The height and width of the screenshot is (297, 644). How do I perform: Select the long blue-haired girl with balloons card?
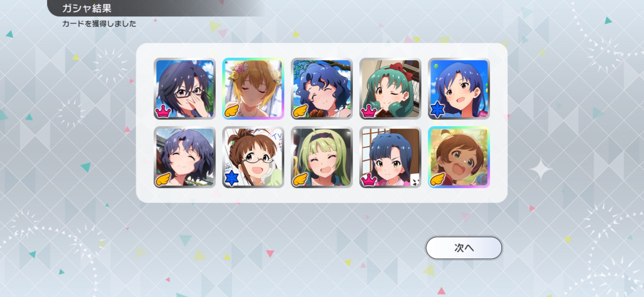(459, 89)
